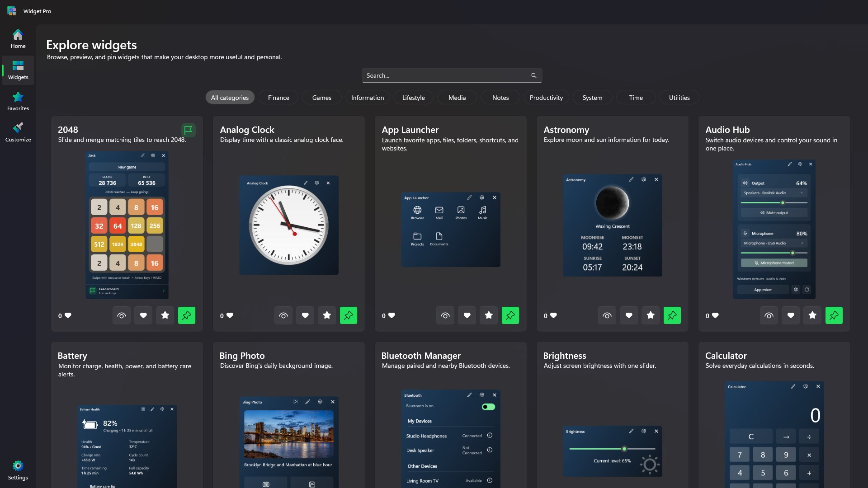Screen dimensions: 868x488
Task: Star the Astronomy widget as favorite
Action: click(x=651, y=315)
